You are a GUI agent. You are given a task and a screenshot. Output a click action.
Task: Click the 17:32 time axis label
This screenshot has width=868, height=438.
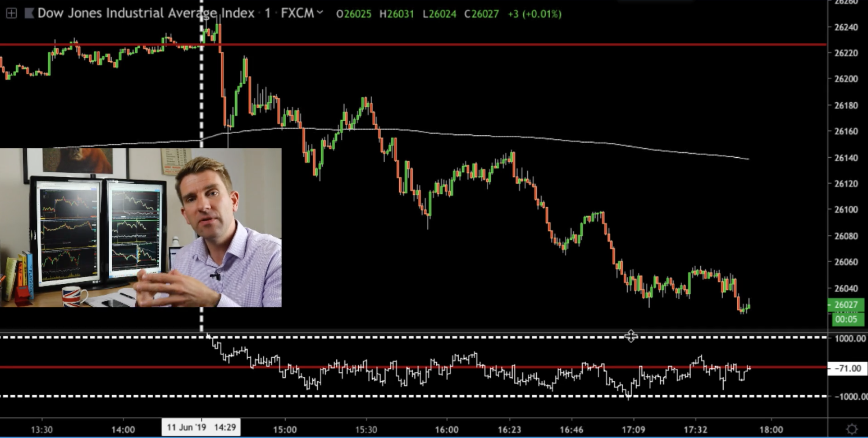click(695, 429)
